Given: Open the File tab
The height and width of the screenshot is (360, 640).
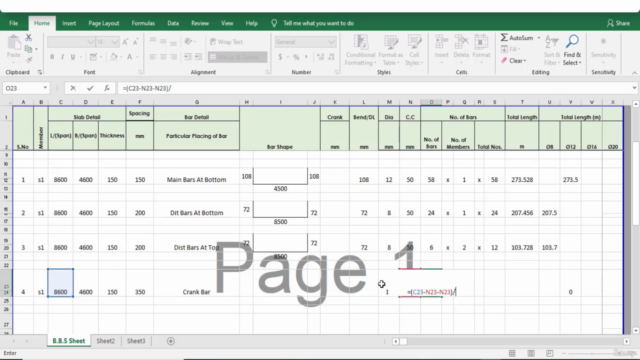Looking at the screenshot, I should [13, 23].
